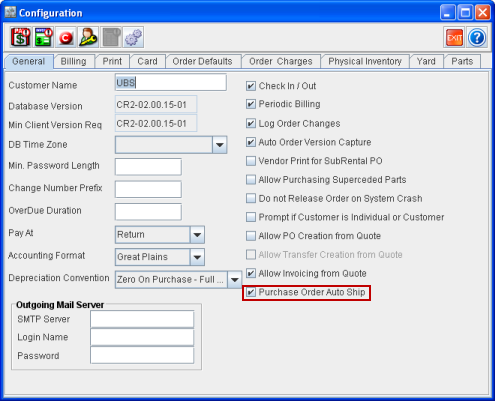Open the Pay At dropdown
Image resolution: width=495 pixels, height=401 pixels.
[197, 235]
